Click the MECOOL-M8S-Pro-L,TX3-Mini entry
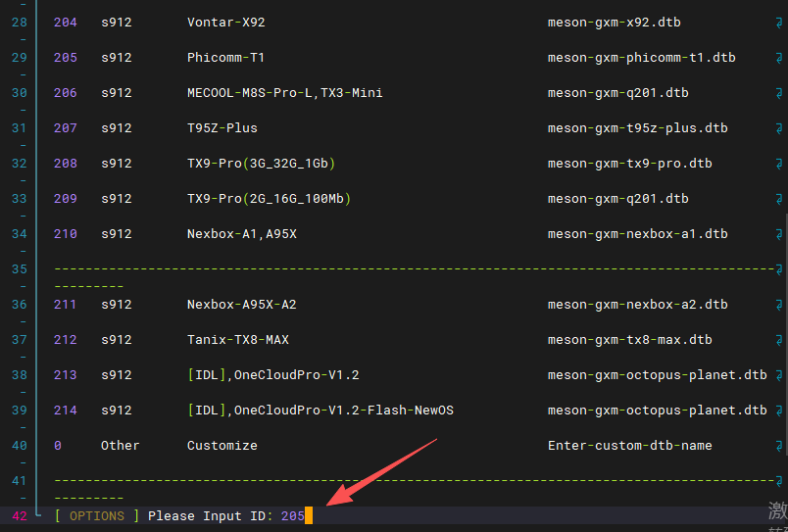 click(284, 93)
